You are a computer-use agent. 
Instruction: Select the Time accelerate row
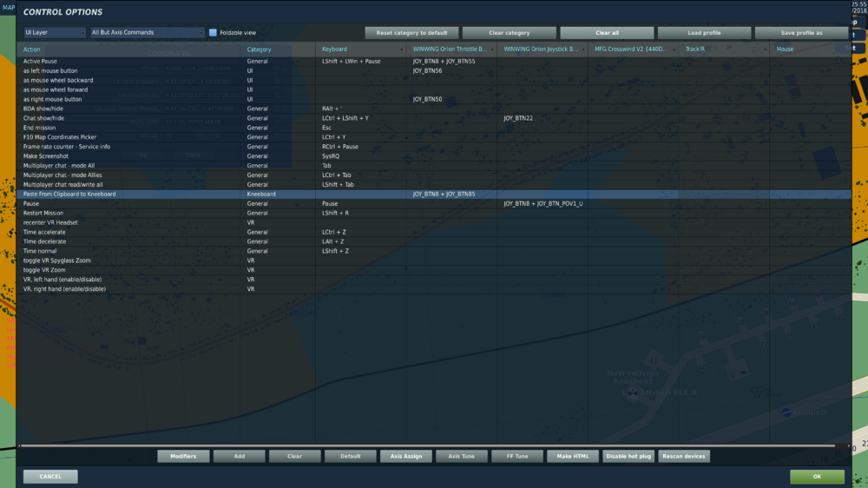point(433,232)
